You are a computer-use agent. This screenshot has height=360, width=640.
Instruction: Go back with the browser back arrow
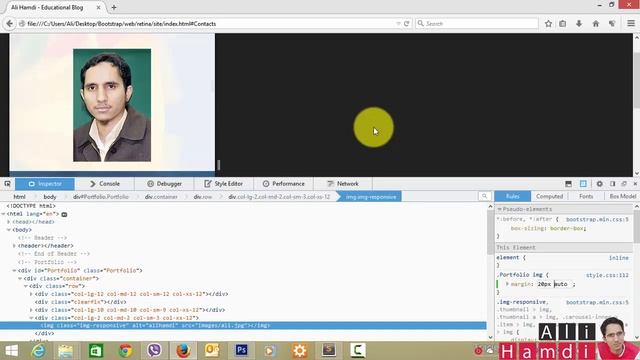[9, 24]
